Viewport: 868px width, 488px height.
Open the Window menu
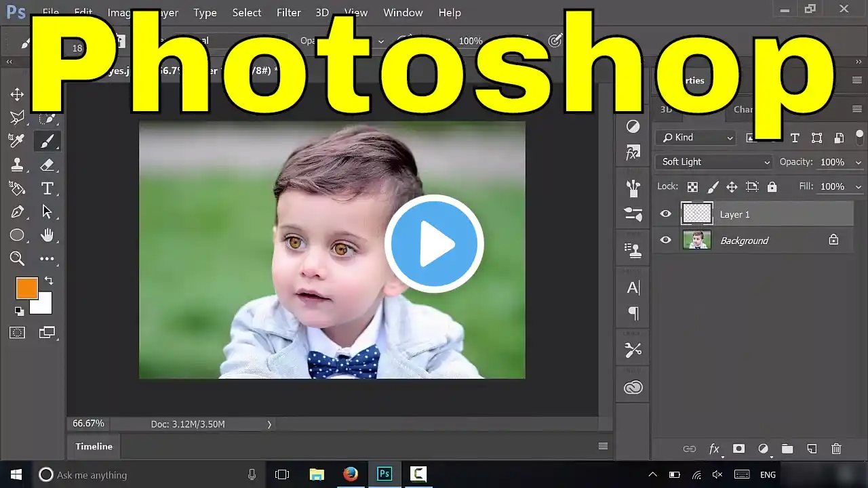[x=403, y=13]
